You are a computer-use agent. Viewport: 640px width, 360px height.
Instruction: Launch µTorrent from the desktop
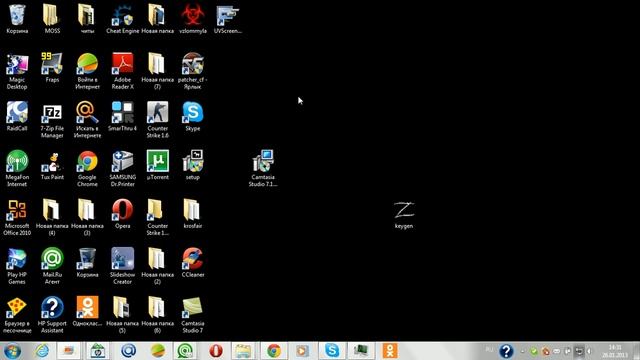point(158,165)
